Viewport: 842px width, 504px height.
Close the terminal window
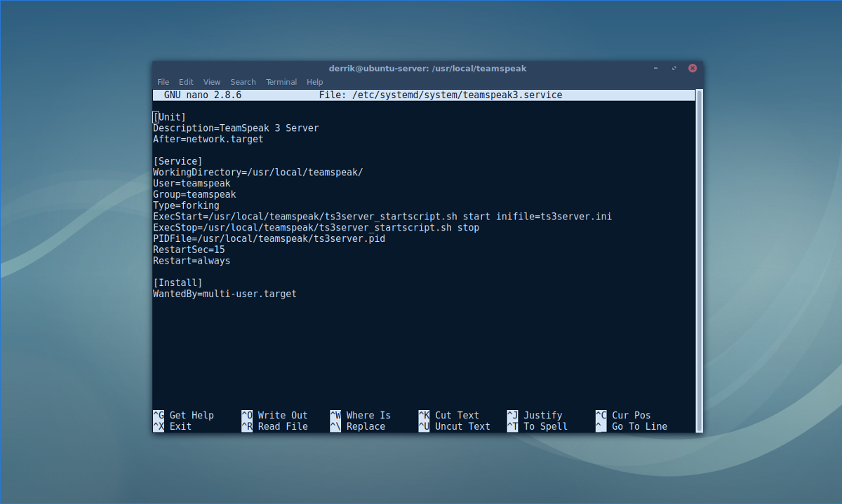(x=693, y=69)
